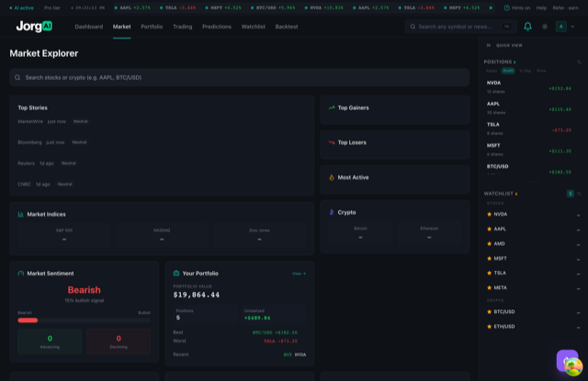
Task: Switch to the Trading tab
Action: pos(183,27)
